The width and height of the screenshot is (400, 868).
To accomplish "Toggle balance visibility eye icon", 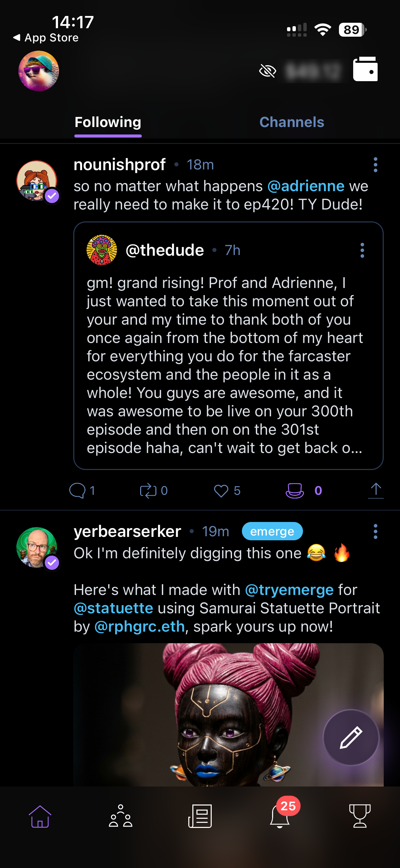I will [x=267, y=71].
